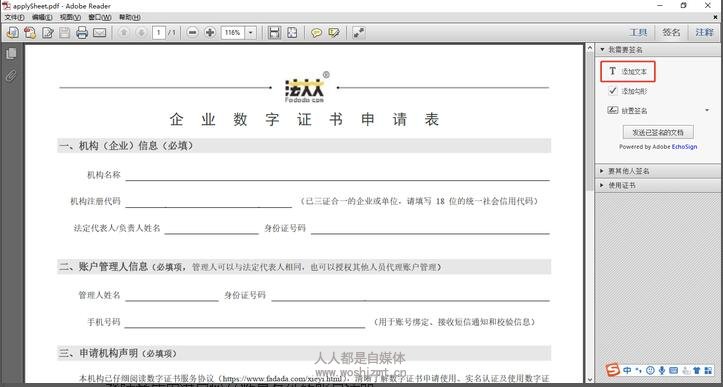Click the fit one full page icon
The image size is (723, 387).
pyautogui.click(x=292, y=33)
